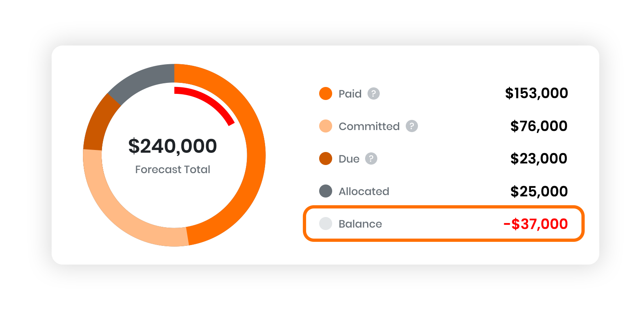Open the help icon beside Paid

[x=374, y=93]
